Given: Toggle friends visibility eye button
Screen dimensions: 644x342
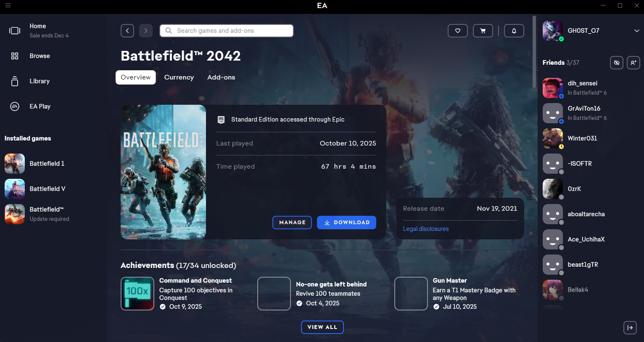Looking at the screenshot, I should 617,63.
